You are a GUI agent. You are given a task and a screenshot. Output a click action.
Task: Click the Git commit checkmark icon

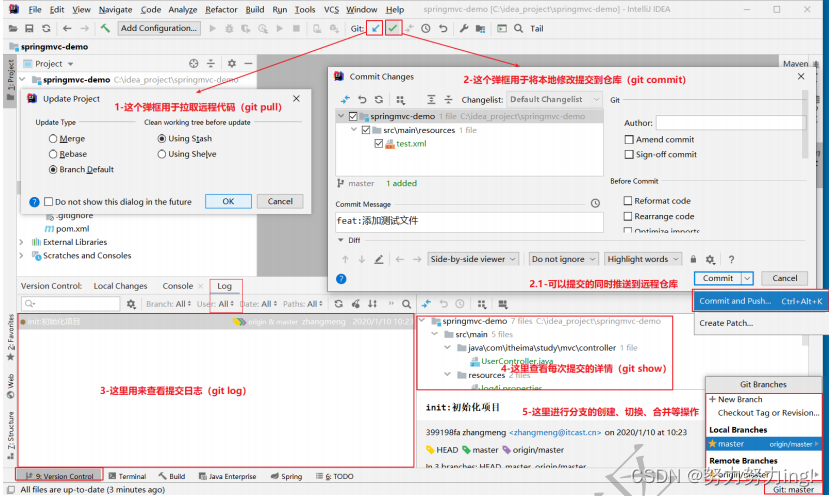[393, 28]
